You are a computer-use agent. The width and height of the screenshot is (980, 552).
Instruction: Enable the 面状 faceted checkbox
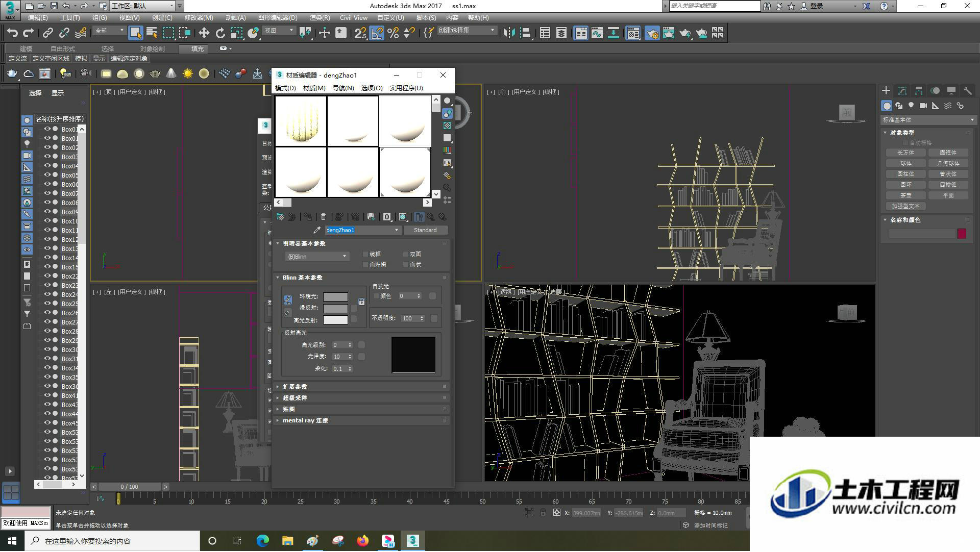tap(406, 264)
